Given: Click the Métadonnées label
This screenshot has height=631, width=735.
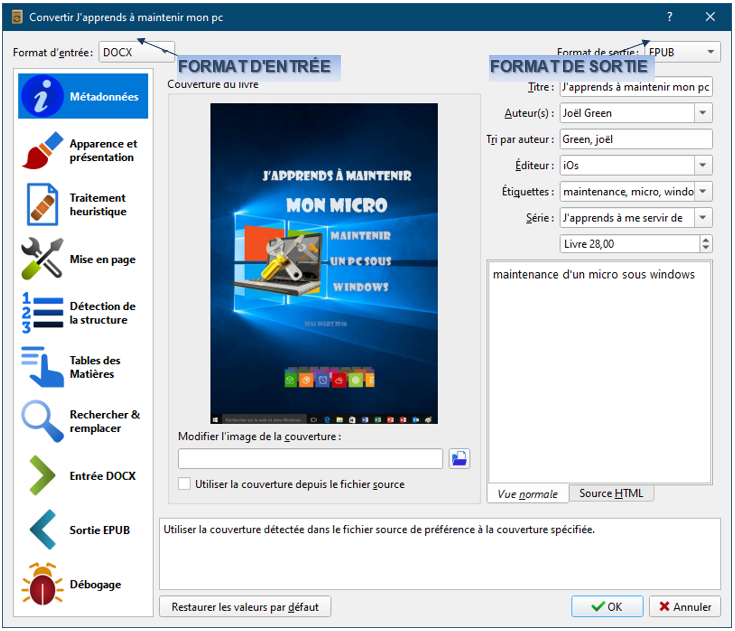Looking at the screenshot, I should [x=104, y=97].
